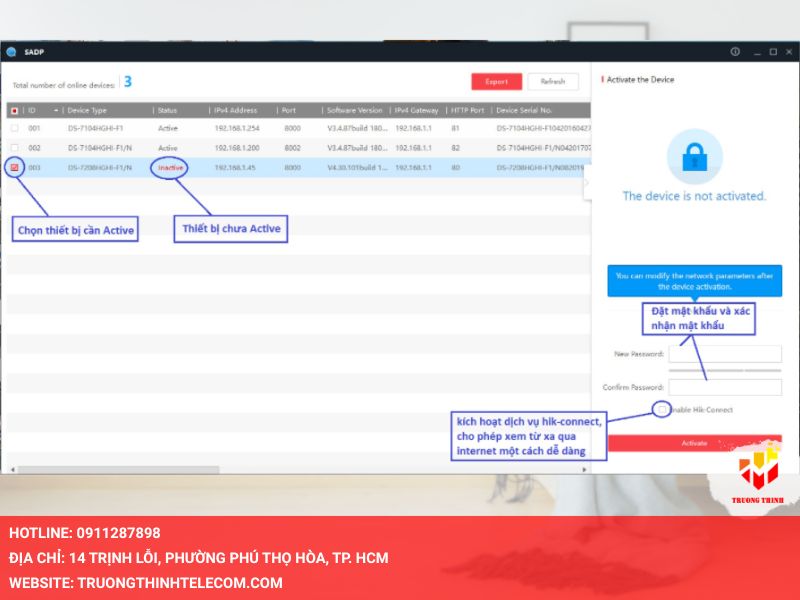Toggle the select-all header checkbox
Screen dimensions: 800x600
click(14, 110)
